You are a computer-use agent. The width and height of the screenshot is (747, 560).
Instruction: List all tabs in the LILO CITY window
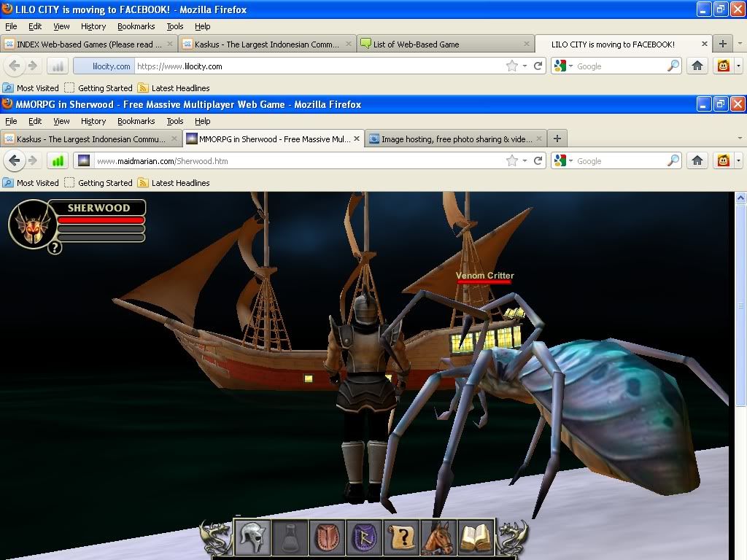(x=740, y=44)
